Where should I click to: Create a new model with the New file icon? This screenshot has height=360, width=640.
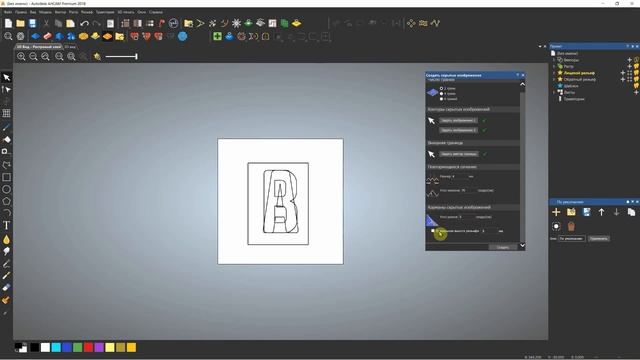[x=8, y=23]
